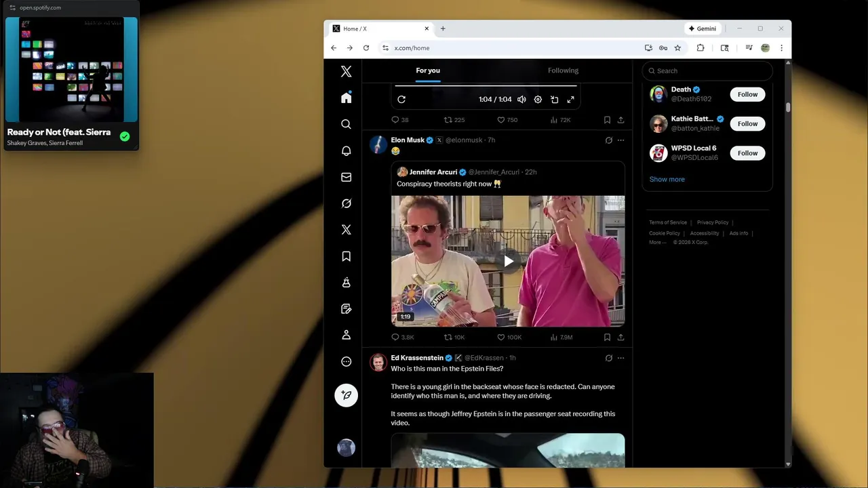This screenshot has height=488, width=868.
Task: Bookmark the post with 7.9M views
Action: pos(607,337)
